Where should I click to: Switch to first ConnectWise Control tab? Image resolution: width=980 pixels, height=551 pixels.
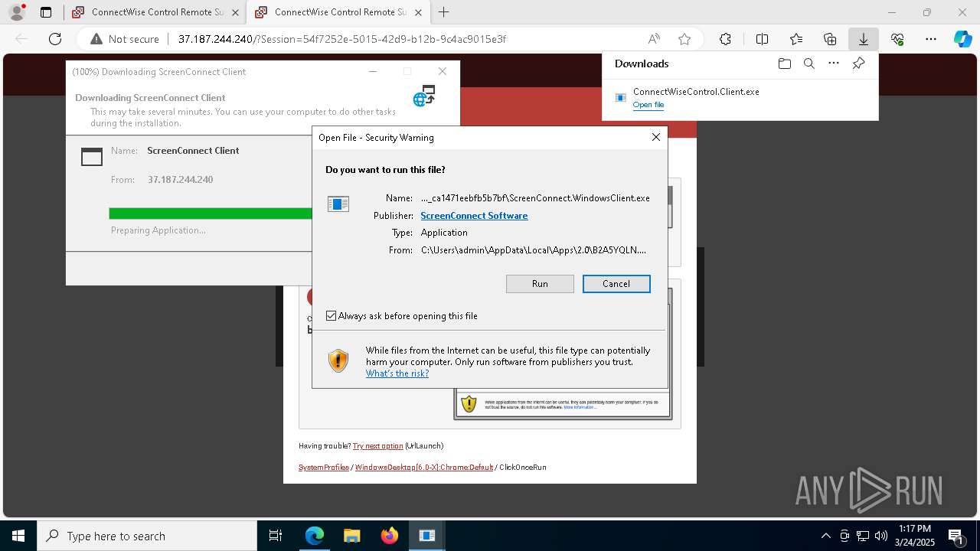154,12
